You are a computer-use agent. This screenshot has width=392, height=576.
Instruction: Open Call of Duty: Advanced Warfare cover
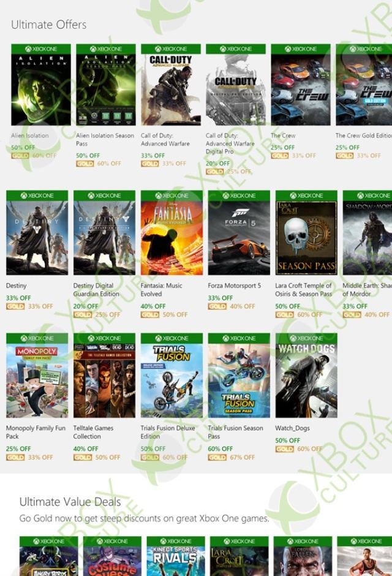point(171,85)
